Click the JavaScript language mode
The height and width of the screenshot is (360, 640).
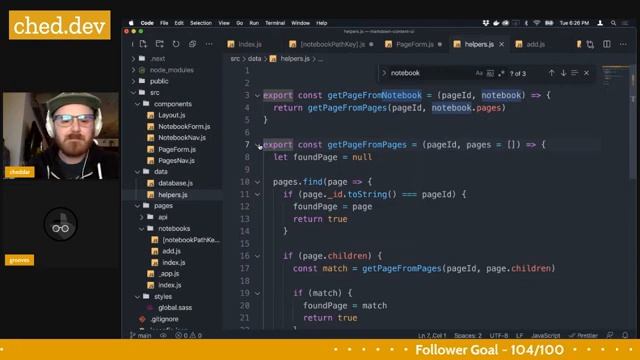(546, 336)
